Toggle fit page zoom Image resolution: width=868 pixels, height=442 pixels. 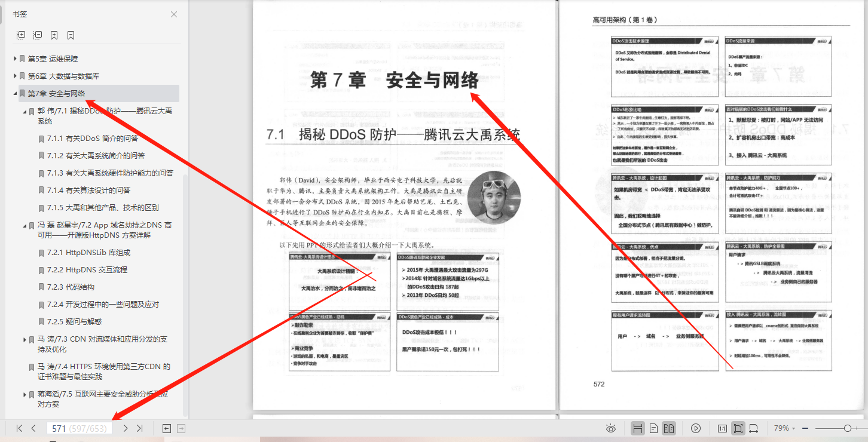[x=738, y=428]
